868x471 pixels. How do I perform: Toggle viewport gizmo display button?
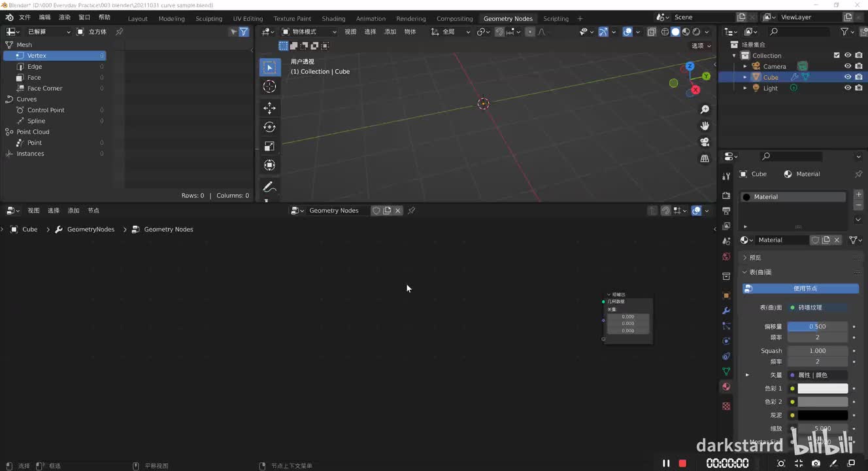point(603,31)
